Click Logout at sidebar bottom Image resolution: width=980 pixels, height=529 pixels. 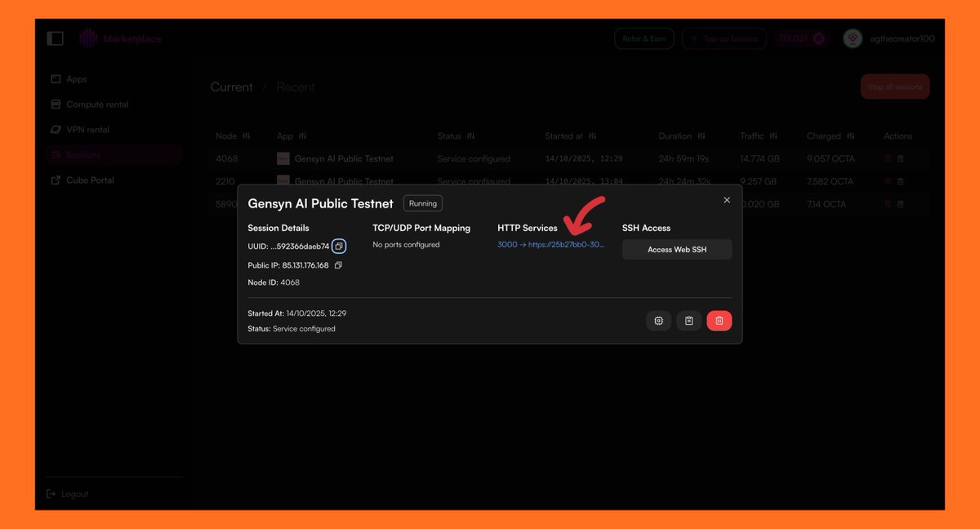click(x=68, y=494)
